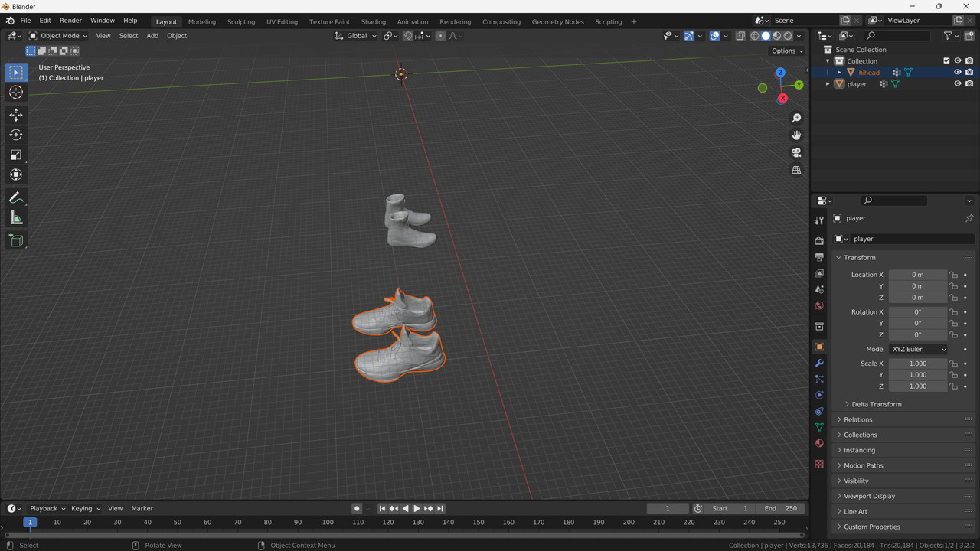
Task: Jump to the last frame
Action: point(439,508)
